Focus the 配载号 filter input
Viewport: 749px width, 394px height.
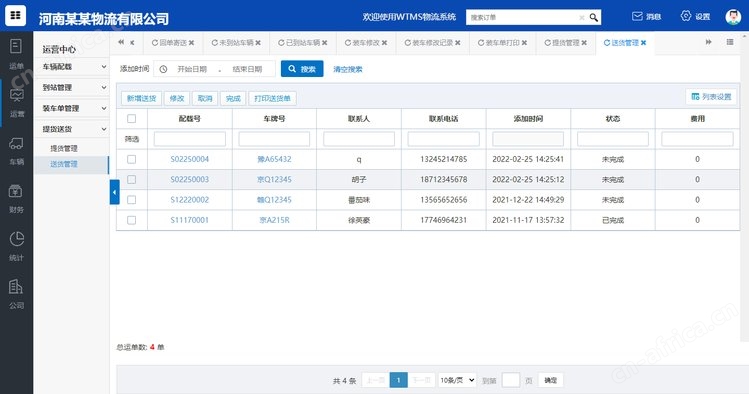tap(190, 139)
